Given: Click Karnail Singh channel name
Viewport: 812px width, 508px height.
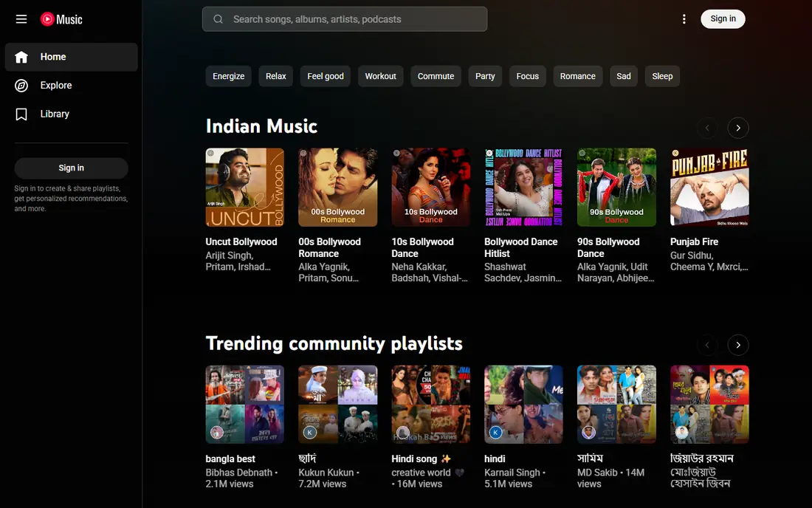Looking at the screenshot, I should [512, 473].
